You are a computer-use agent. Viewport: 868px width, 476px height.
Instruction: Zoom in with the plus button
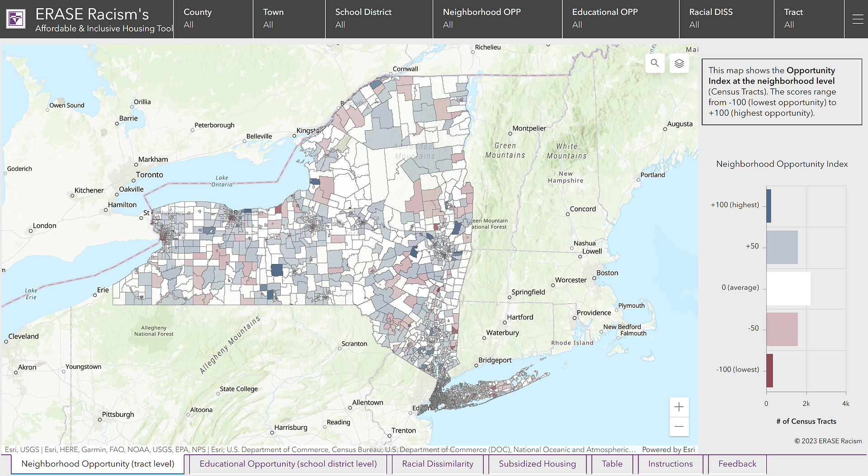click(679, 407)
